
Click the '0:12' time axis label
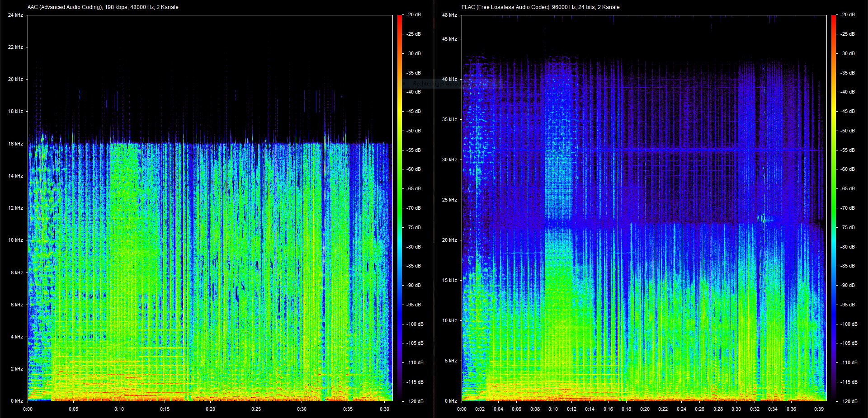571,409
